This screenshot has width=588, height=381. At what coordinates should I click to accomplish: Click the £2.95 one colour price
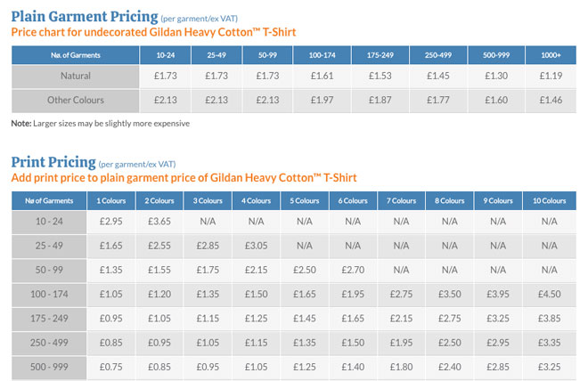pyautogui.click(x=112, y=221)
